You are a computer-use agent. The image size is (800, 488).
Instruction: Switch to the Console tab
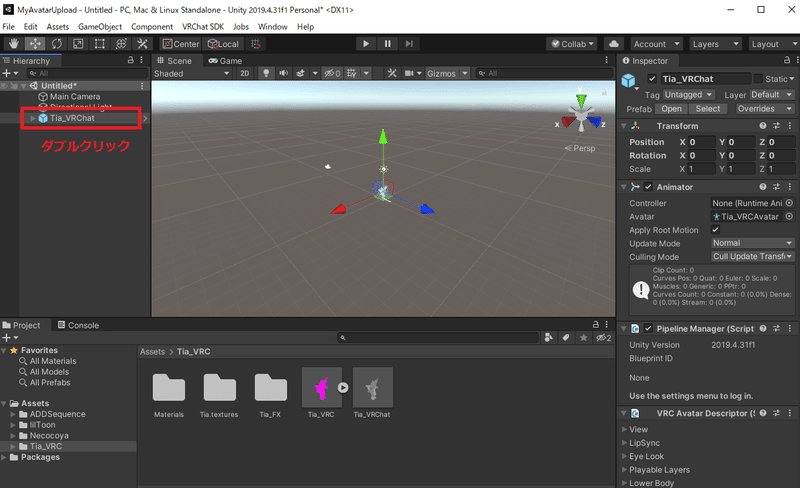(x=78, y=325)
